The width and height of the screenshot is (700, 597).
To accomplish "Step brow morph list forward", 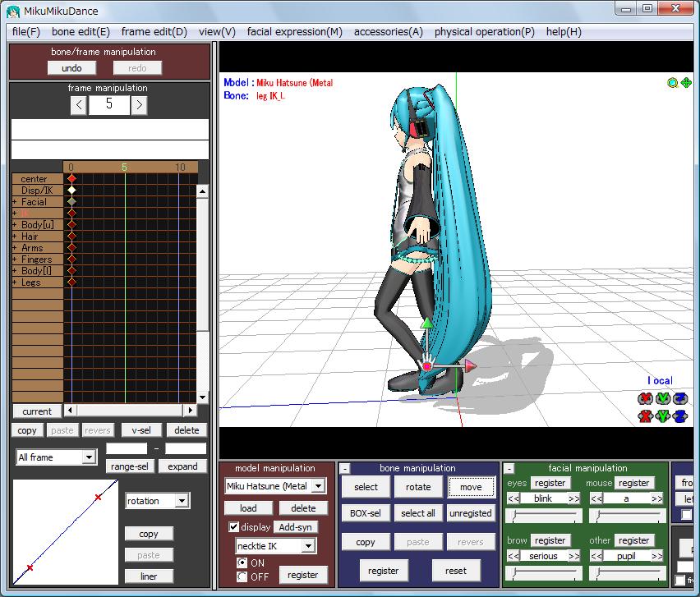I will [x=573, y=556].
